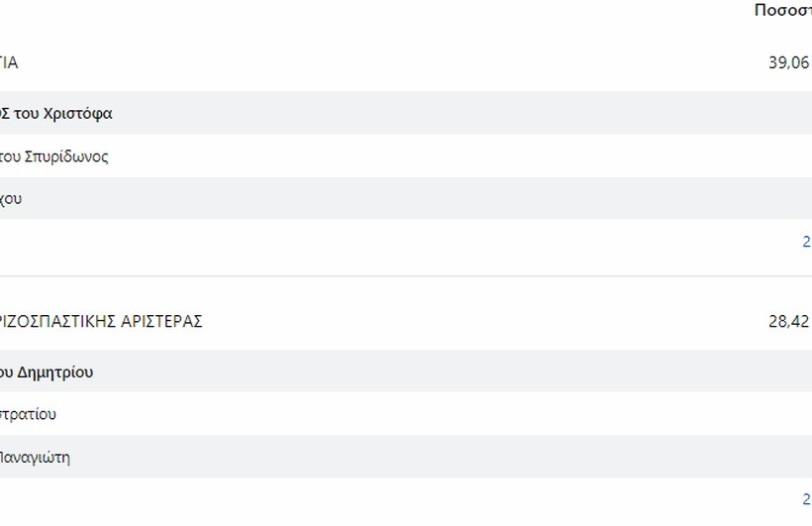Click the candidate name ending in 'στρατίου'
Viewport: 812px width, 526px height.
point(28,414)
